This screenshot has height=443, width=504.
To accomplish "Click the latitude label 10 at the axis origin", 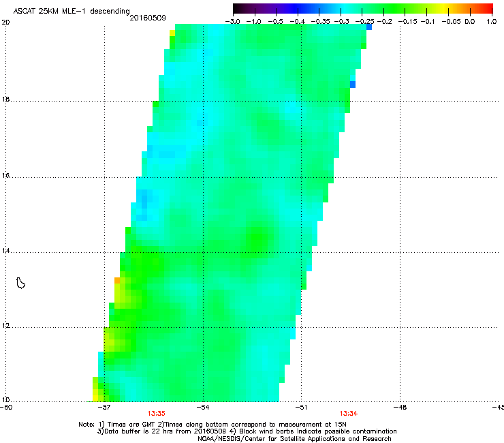I will pos(5,400).
